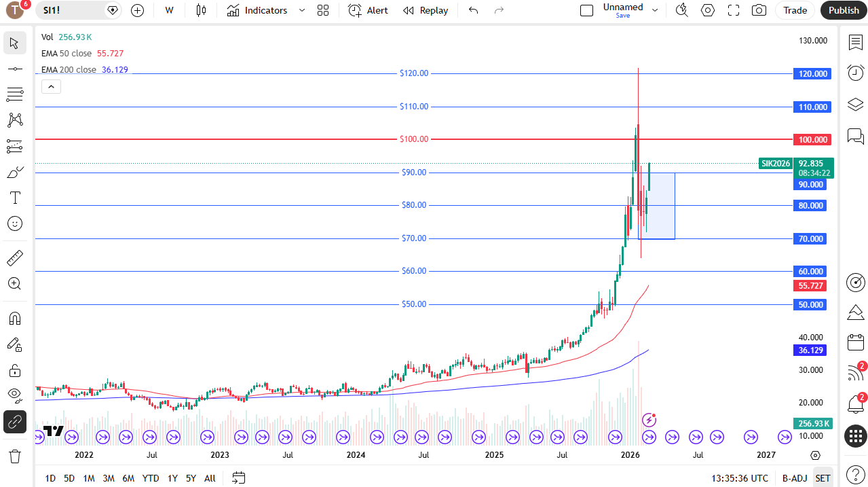Open indicator templates grid
868x487 pixels.
(x=323, y=10)
